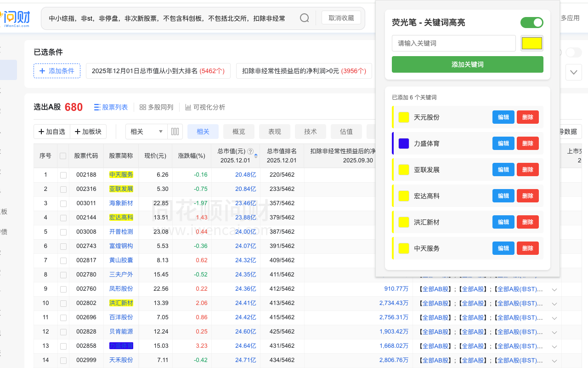Check the select-all checkbox in table header

click(x=63, y=156)
